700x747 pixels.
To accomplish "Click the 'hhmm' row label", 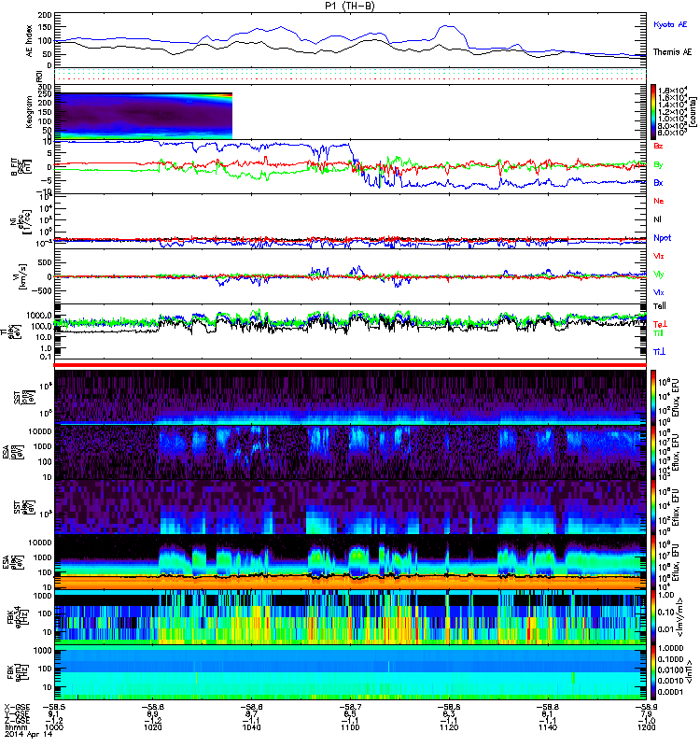I will (x=14, y=727).
